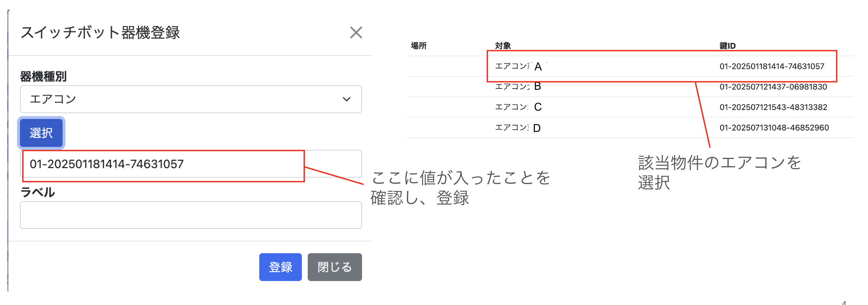The image size is (868, 305).
Task: Open the 器機種別 dropdown showing エアコン
Action: click(x=191, y=99)
